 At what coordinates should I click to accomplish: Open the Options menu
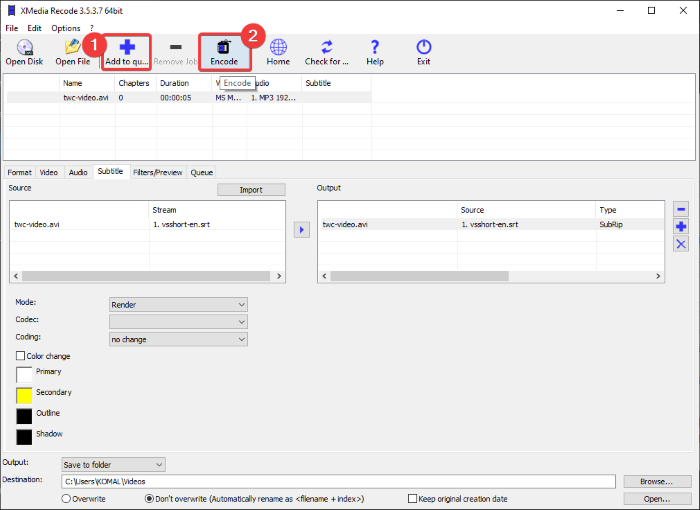pos(65,28)
